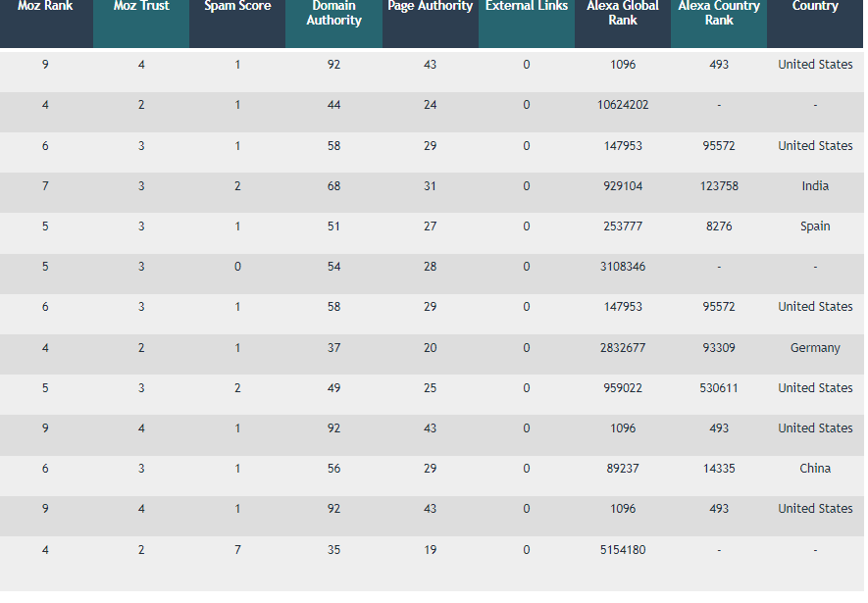Click Page Authority value 25
Image resolution: width=868 pixels, height=603 pixels.
(x=431, y=388)
